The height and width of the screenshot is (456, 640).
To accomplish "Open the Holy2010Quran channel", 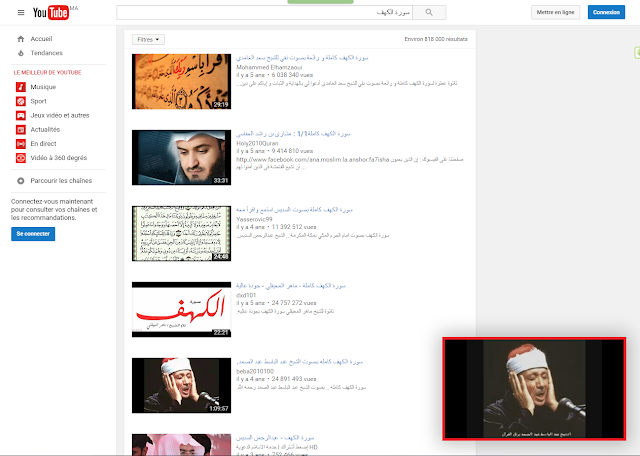I will (257, 143).
